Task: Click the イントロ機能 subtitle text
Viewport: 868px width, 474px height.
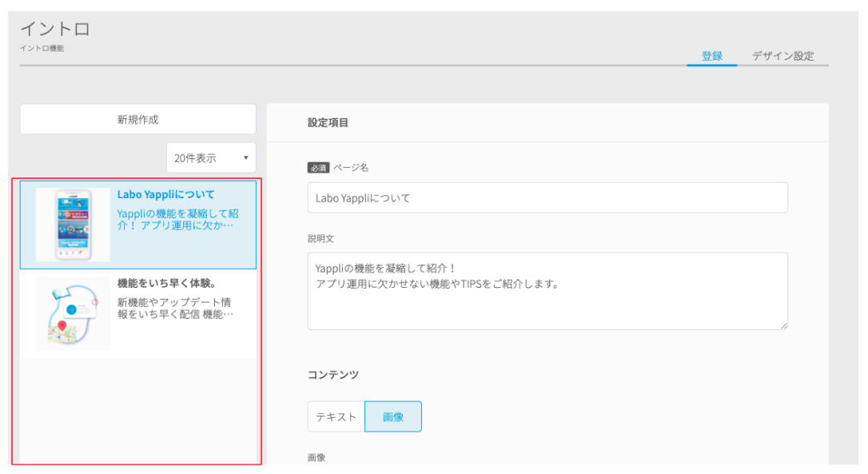Action: (x=42, y=48)
